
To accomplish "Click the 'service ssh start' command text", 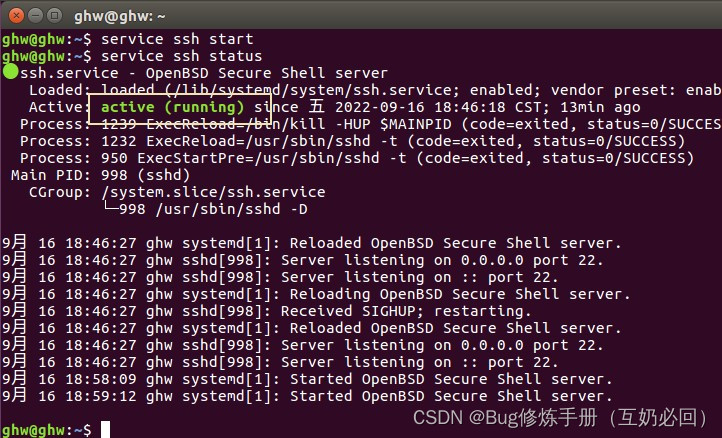I will pyautogui.click(x=177, y=39).
